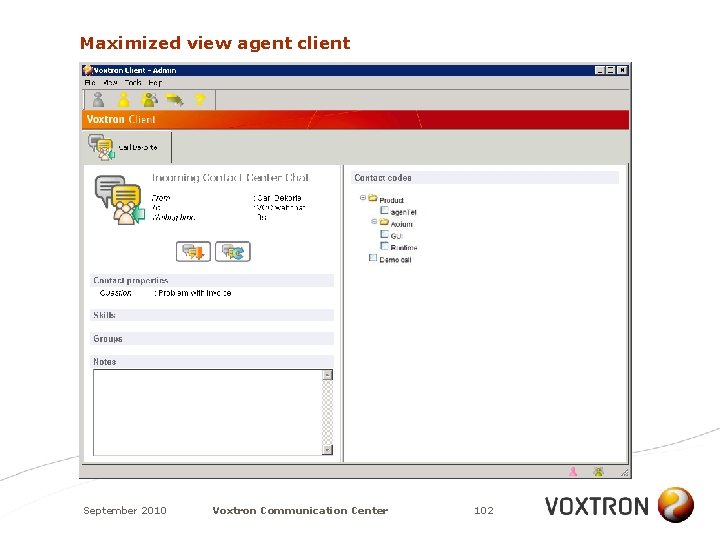Viewport: 720px width, 540px height.
Task: Collapse the Axium tree node
Action: [374, 222]
